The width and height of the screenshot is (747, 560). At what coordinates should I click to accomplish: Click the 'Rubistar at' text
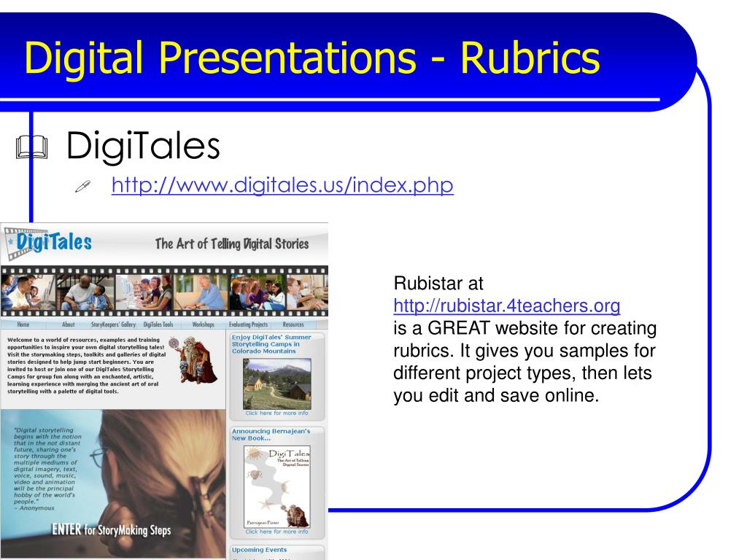tap(438, 284)
